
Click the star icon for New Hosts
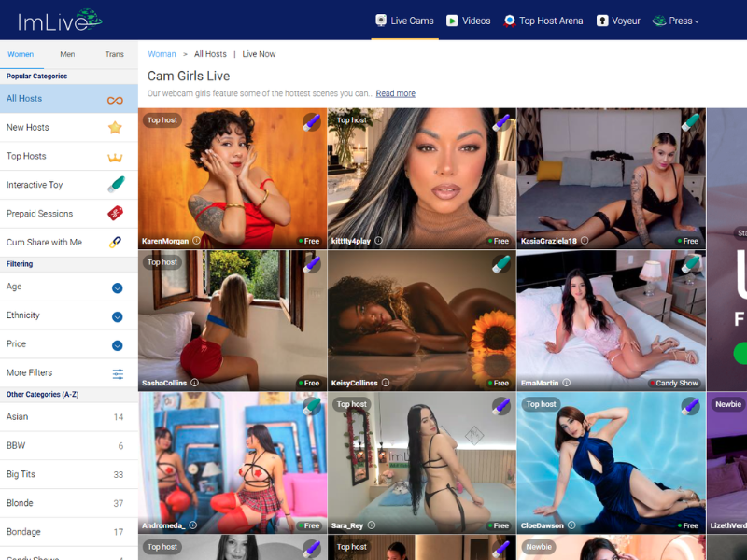coord(115,128)
